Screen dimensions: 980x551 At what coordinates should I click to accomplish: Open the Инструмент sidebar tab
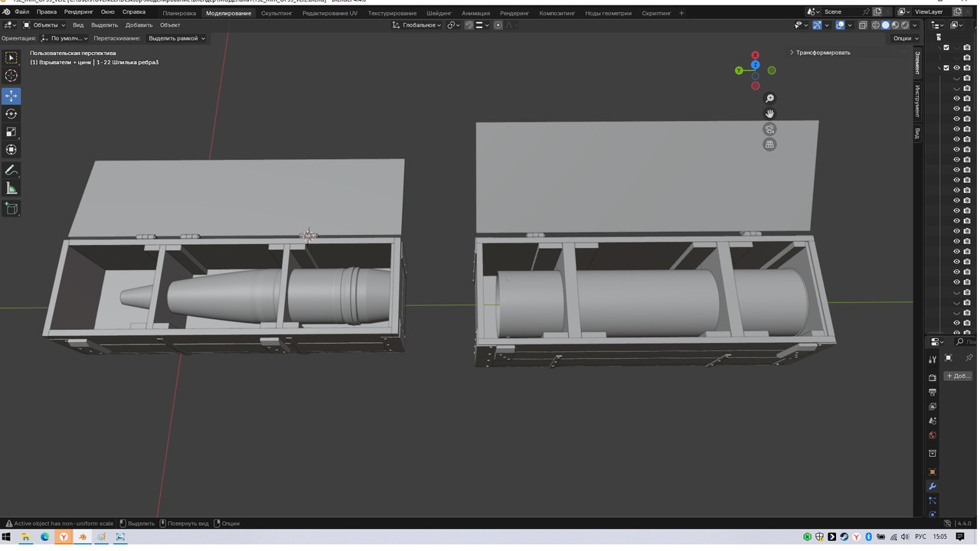pyautogui.click(x=917, y=101)
